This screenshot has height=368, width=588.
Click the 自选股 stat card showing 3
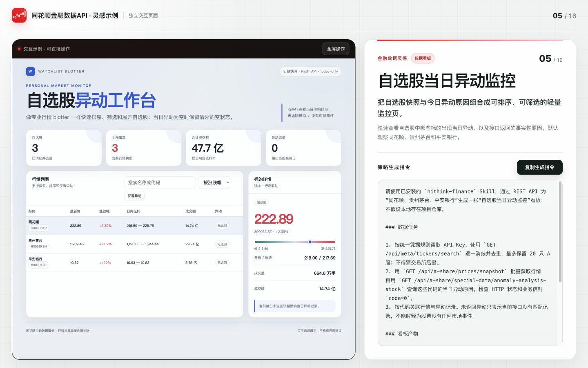64,148
